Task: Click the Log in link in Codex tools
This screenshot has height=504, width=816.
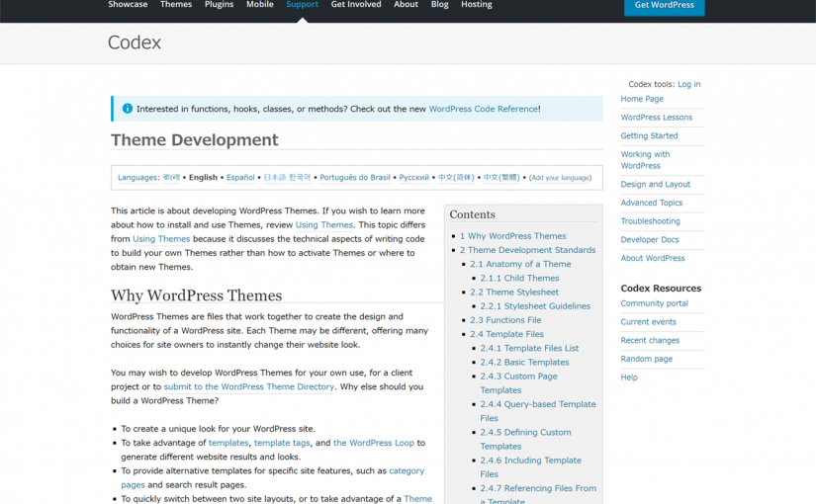Action: tap(689, 84)
